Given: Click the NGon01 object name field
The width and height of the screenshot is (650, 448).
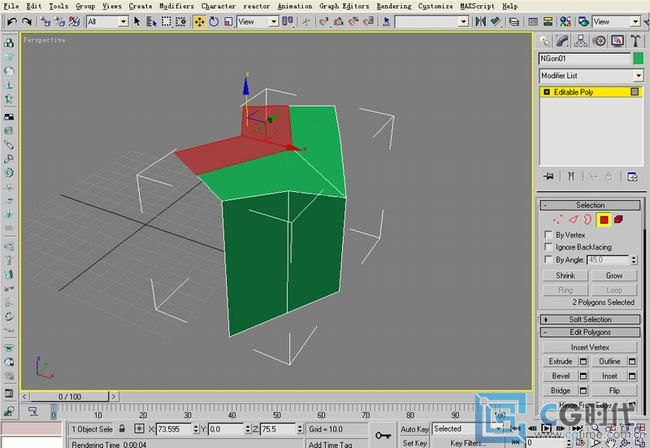Looking at the screenshot, I should pos(585,58).
